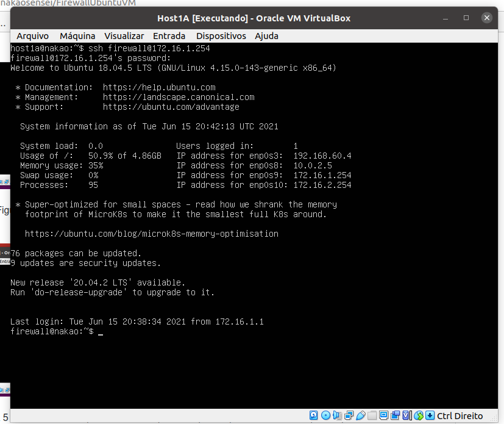Screen dimensions: 504x424
Task: Maximize the Host1A VirtualBox window
Action: pos(466,18)
